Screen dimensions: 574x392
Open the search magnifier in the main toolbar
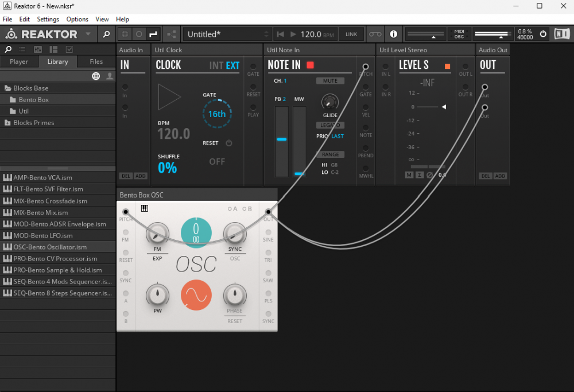point(107,34)
